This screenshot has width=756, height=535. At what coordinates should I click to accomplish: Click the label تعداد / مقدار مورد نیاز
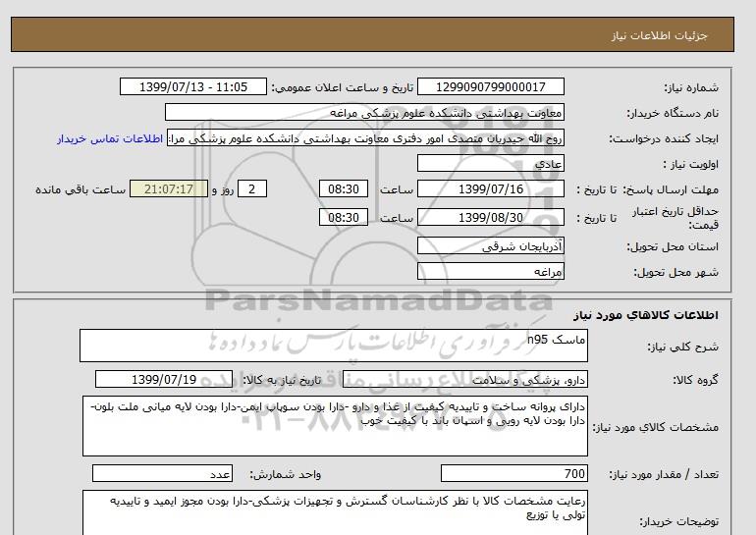pyautogui.click(x=664, y=475)
